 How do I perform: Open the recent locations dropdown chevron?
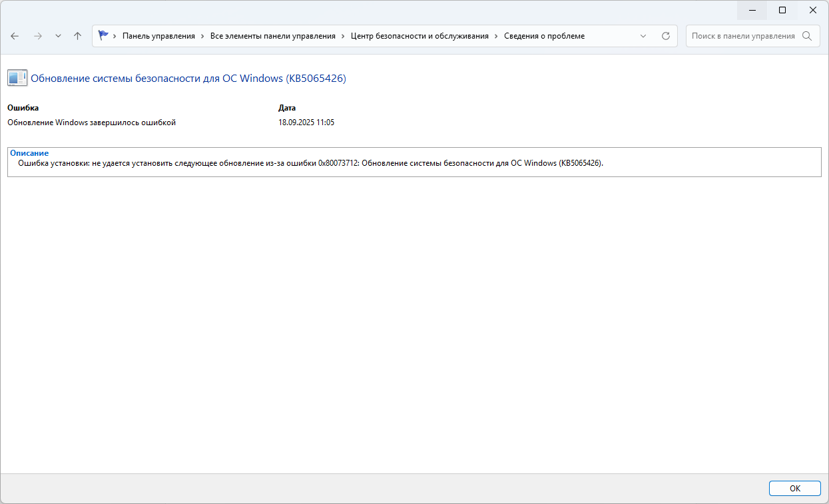click(58, 36)
